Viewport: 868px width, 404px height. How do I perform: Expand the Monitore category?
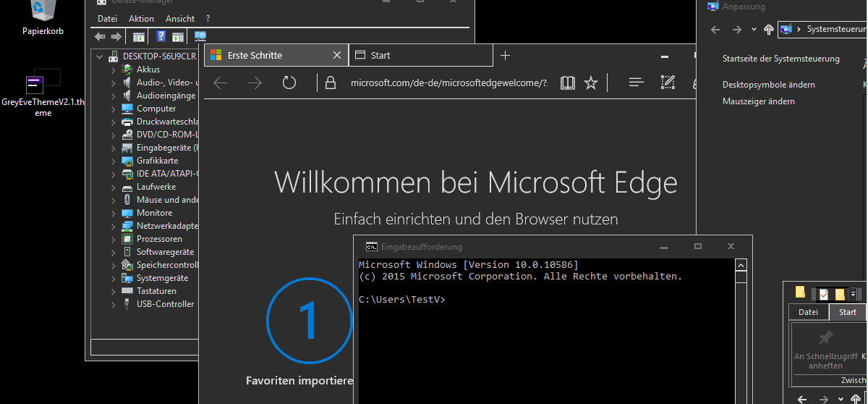click(x=113, y=213)
